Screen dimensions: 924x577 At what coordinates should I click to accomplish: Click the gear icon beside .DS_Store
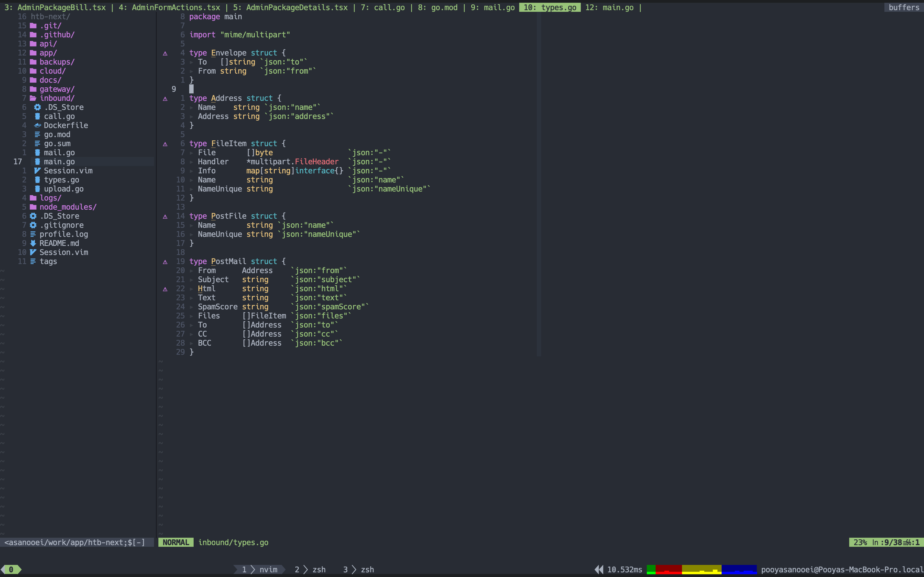click(37, 107)
